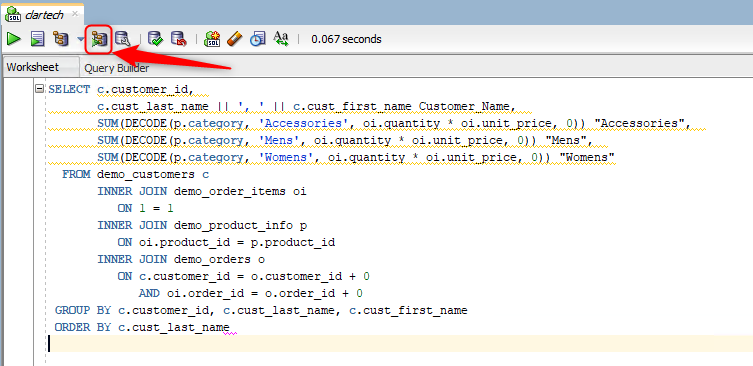Click the GROUP BY keyword
The height and width of the screenshot is (366, 753).
click(83, 310)
